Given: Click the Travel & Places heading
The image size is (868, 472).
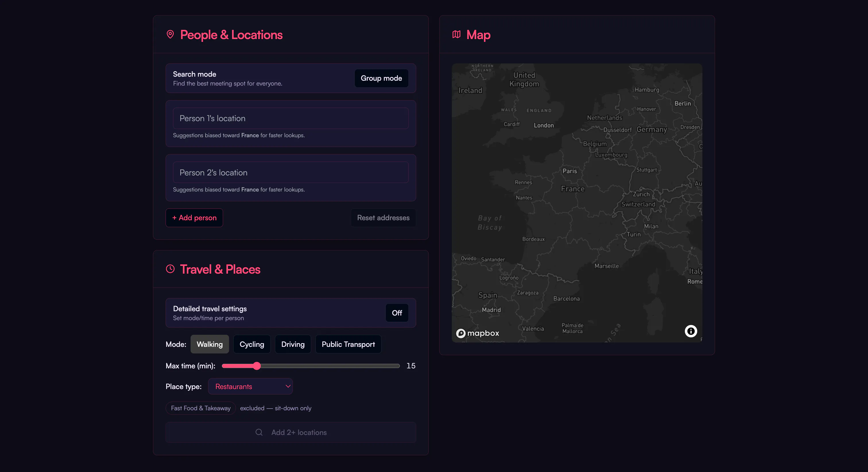Looking at the screenshot, I should [220, 269].
